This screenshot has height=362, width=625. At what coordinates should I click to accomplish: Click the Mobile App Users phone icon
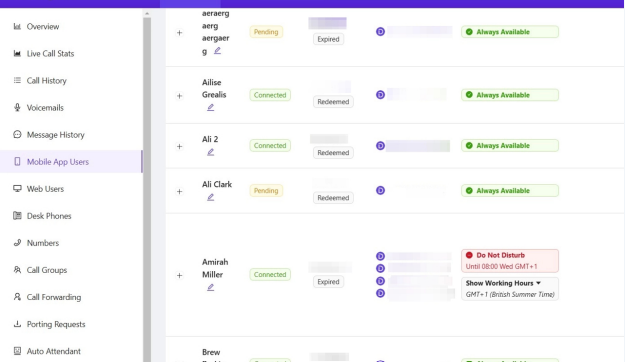pyautogui.click(x=17, y=161)
